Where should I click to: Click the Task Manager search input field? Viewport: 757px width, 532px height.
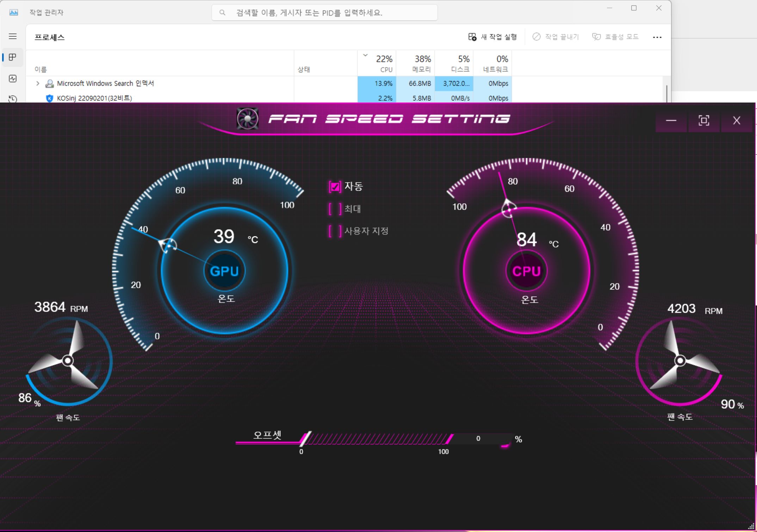(x=324, y=13)
